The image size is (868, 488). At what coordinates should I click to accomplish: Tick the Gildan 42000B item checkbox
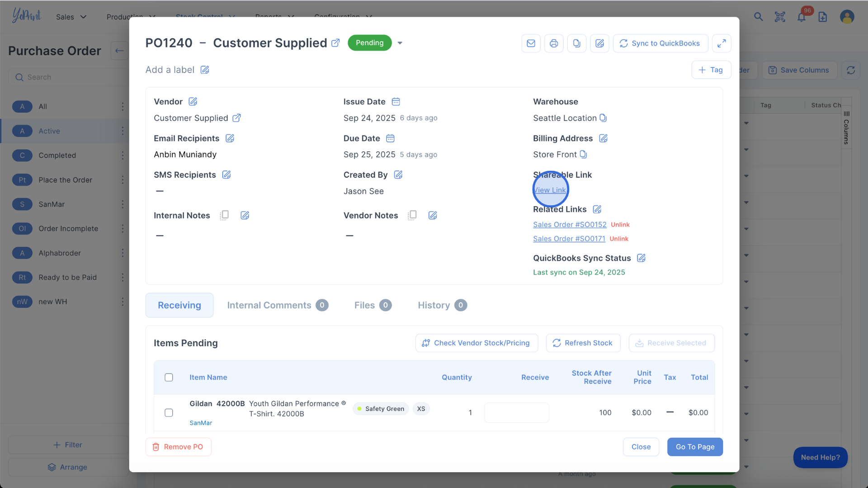[x=169, y=413]
